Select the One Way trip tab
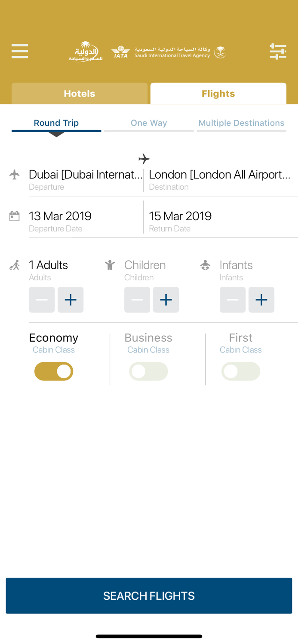Viewport: 298px width, 644px height. [149, 123]
